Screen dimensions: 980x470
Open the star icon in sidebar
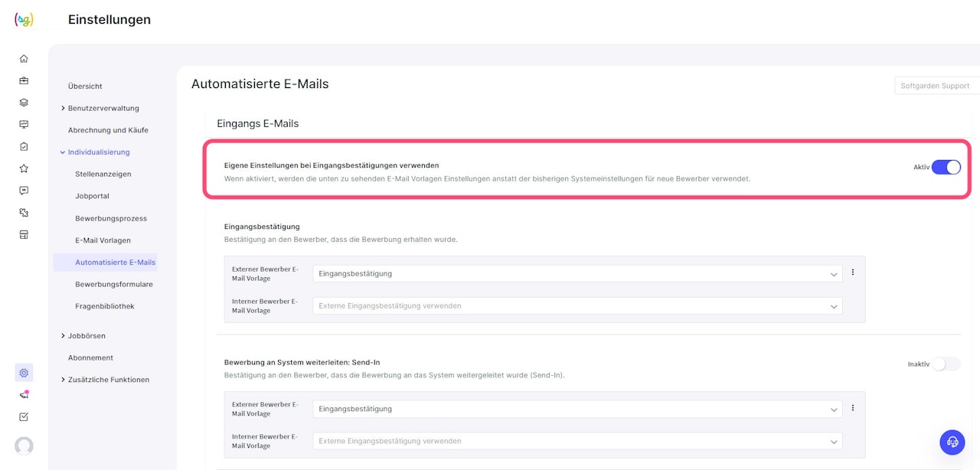(24, 168)
